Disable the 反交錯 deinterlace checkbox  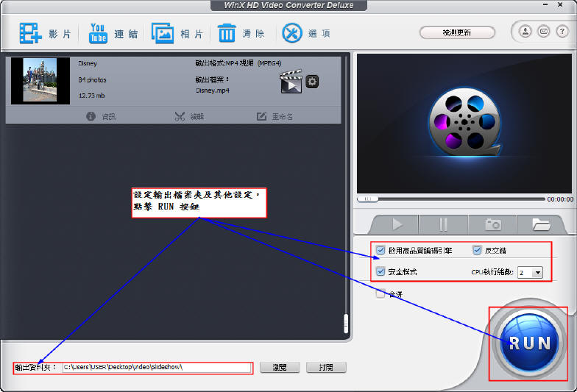[477, 251]
